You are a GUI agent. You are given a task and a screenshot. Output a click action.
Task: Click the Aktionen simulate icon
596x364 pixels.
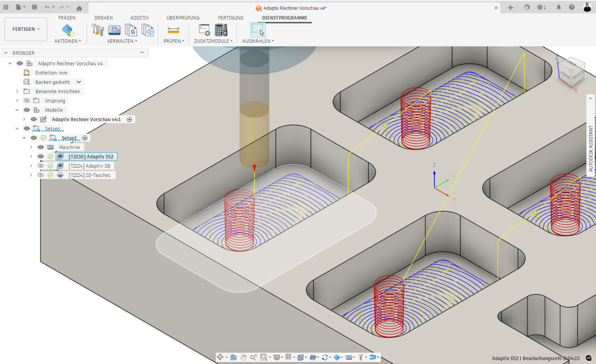click(x=68, y=30)
